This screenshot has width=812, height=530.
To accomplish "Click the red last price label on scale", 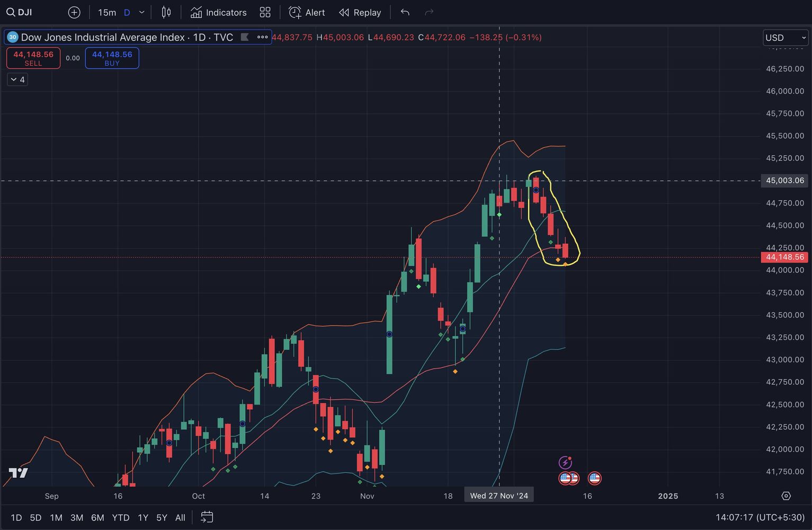I will pyautogui.click(x=785, y=257).
